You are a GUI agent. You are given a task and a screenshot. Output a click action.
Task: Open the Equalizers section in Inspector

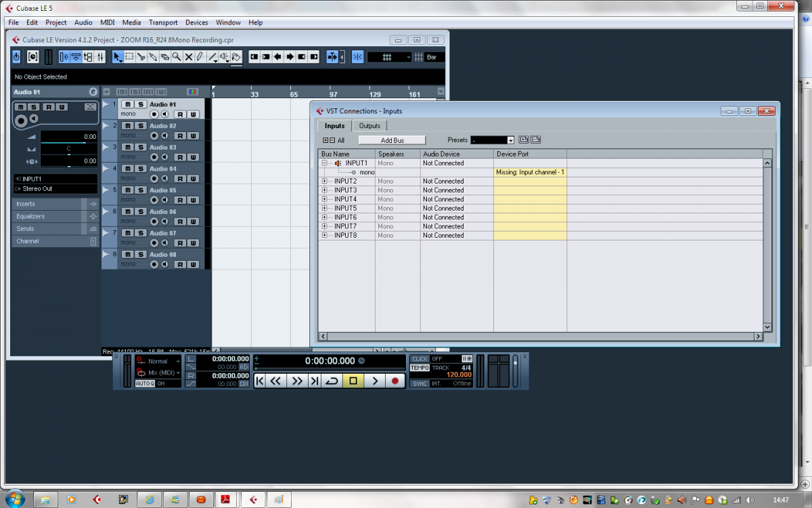point(55,216)
